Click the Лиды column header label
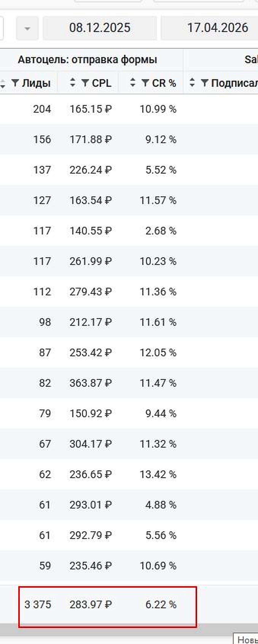 (x=36, y=83)
